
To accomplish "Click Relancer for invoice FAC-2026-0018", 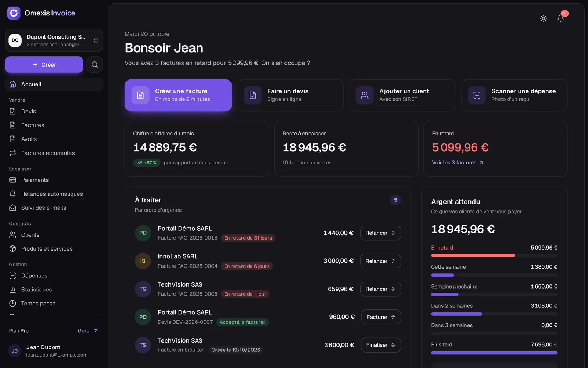I will [x=380, y=233].
